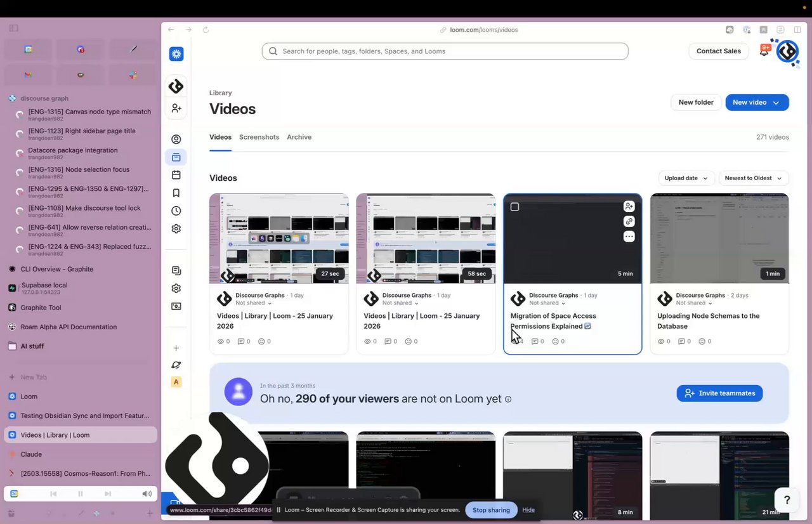Select the Claude browser tab
This screenshot has width=812, height=524.
(80, 454)
